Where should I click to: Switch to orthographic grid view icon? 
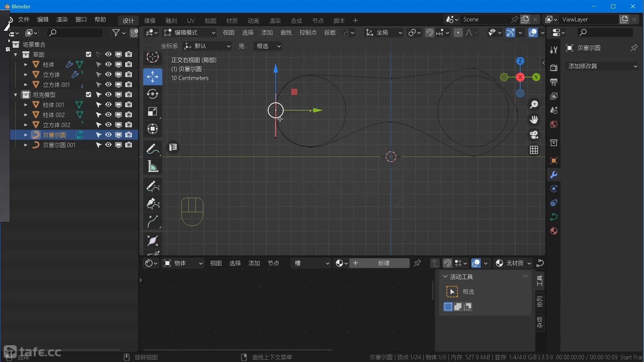coord(534,150)
